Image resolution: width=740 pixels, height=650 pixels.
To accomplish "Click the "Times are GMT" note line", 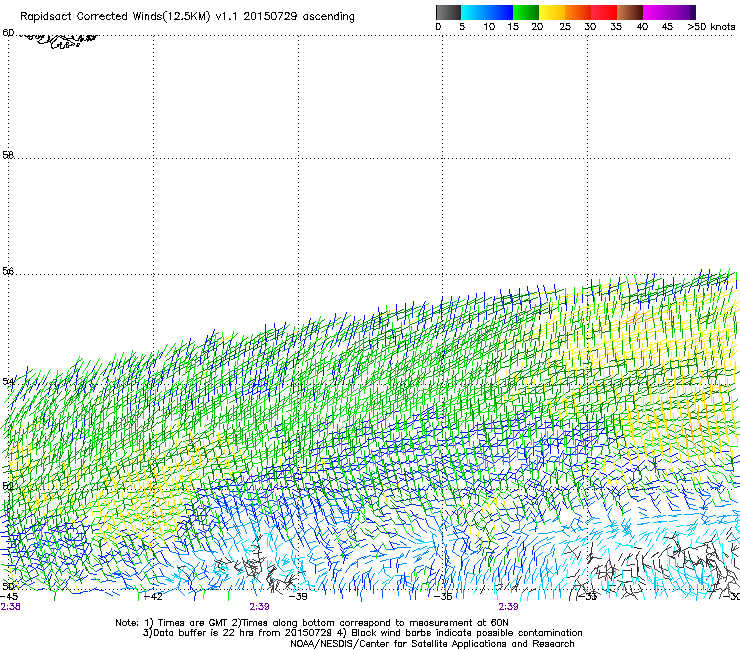I will [x=312, y=623].
